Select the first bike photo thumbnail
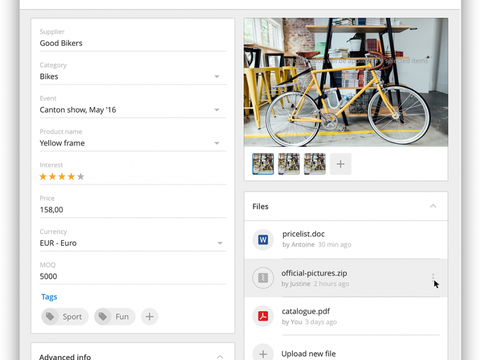The image size is (480, 360). click(263, 164)
